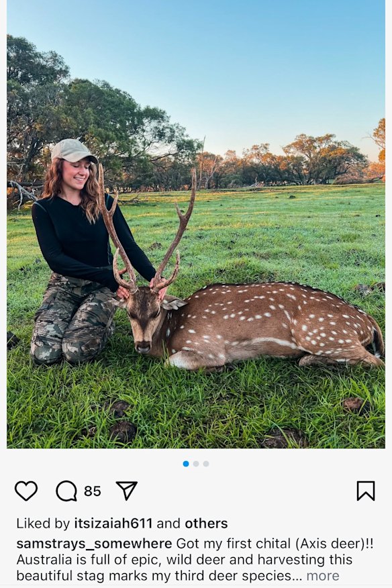This screenshot has width=392, height=588.
Task: Select the first carousel dot indicator
Action: (185, 462)
